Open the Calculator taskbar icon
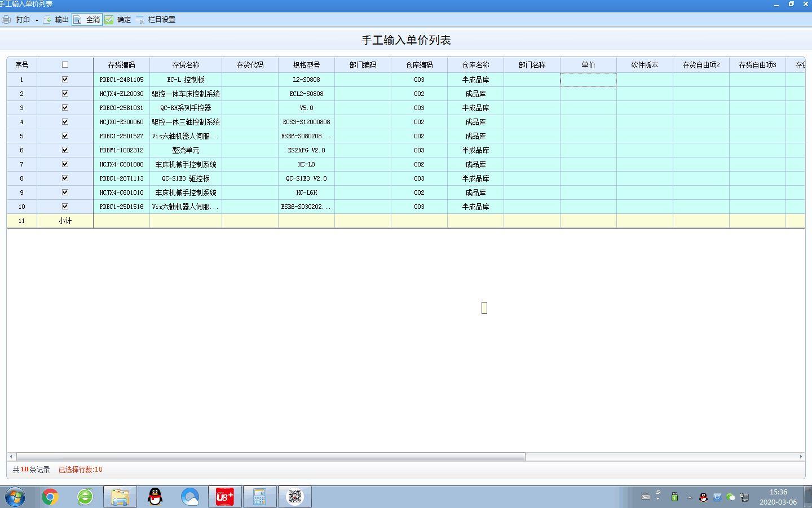Image resolution: width=812 pixels, height=508 pixels. pyautogui.click(x=260, y=497)
